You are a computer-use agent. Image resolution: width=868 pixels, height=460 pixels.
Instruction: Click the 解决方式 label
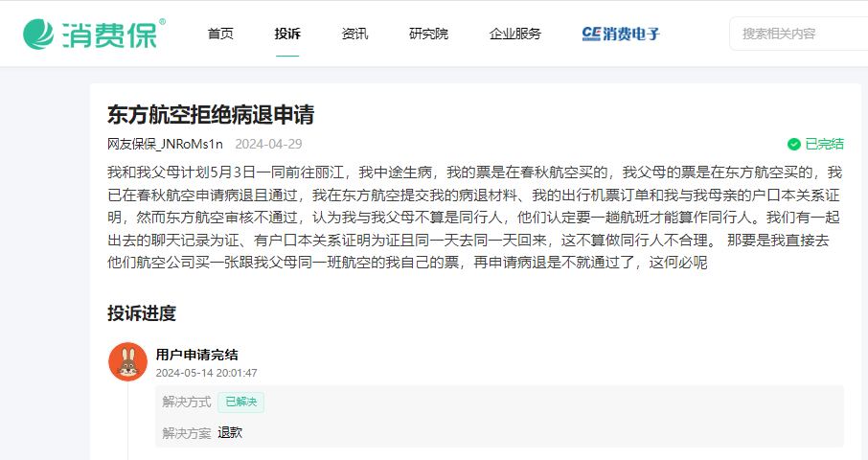187,402
